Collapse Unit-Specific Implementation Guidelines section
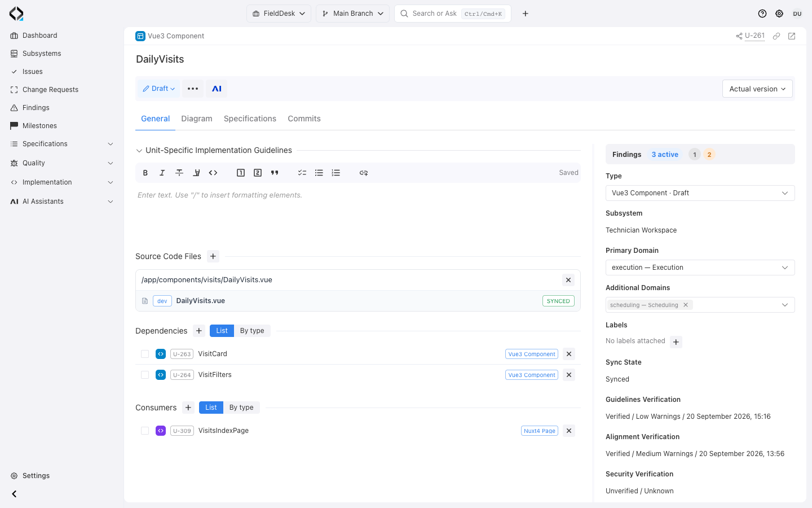This screenshot has width=812, height=508. pyautogui.click(x=139, y=151)
